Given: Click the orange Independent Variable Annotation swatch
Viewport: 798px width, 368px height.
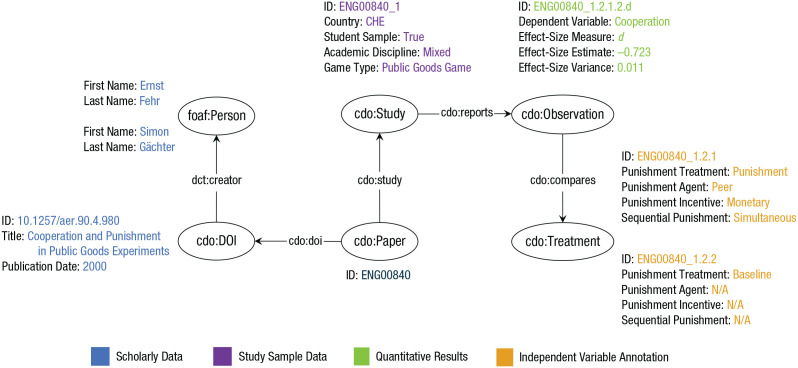Looking at the screenshot, I should click(x=503, y=356).
